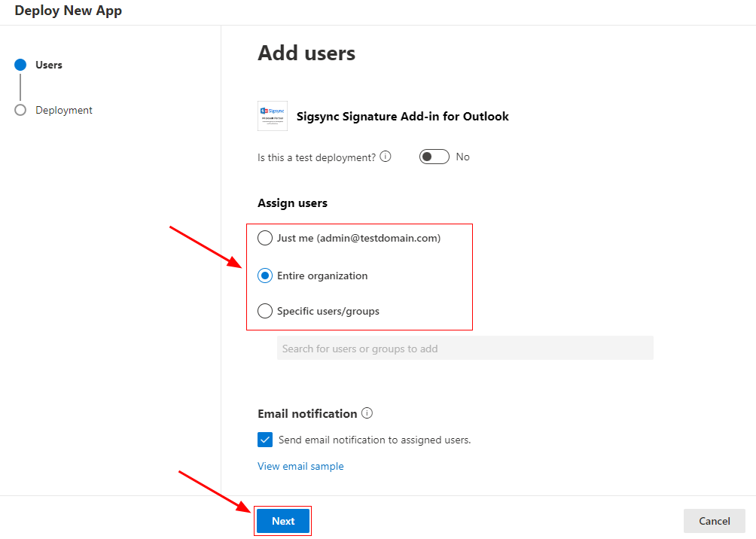This screenshot has height=539, width=756.
Task: Click the 'Add users' page heading
Action: tap(306, 53)
